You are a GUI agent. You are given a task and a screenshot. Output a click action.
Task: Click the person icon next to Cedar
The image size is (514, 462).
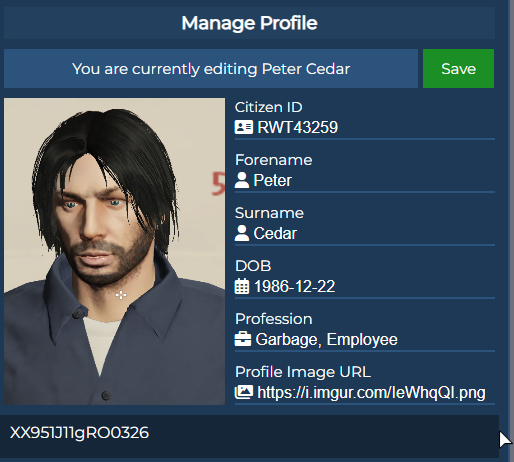(x=242, y=233)
